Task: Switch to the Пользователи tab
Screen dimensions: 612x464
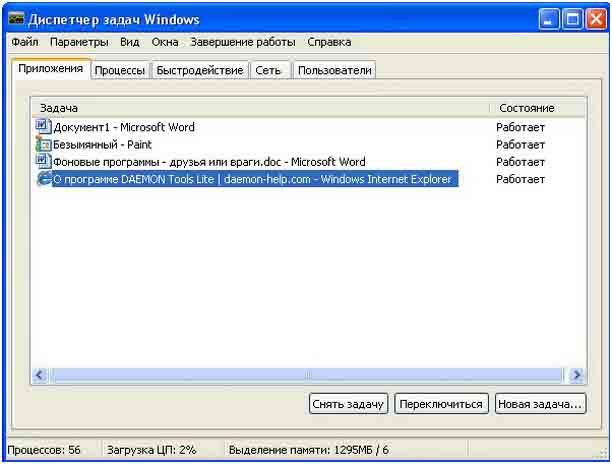Action: pyautogui.click(x=334, y=70)
